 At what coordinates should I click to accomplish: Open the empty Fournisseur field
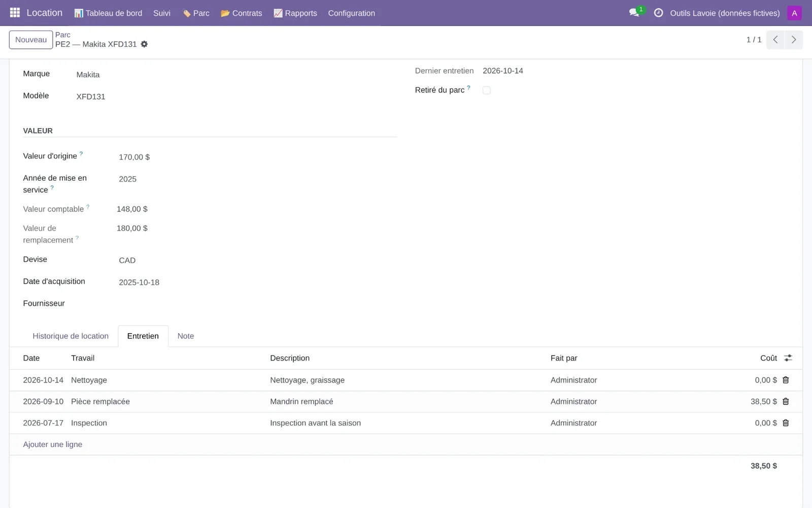point(256,304)
